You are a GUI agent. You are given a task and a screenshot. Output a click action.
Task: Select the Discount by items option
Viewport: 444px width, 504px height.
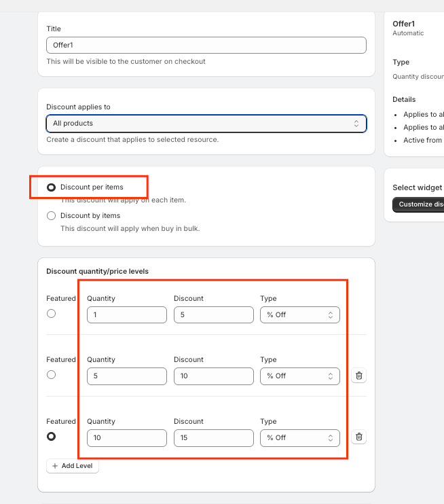pyautogui.click(x=51, y=215)
